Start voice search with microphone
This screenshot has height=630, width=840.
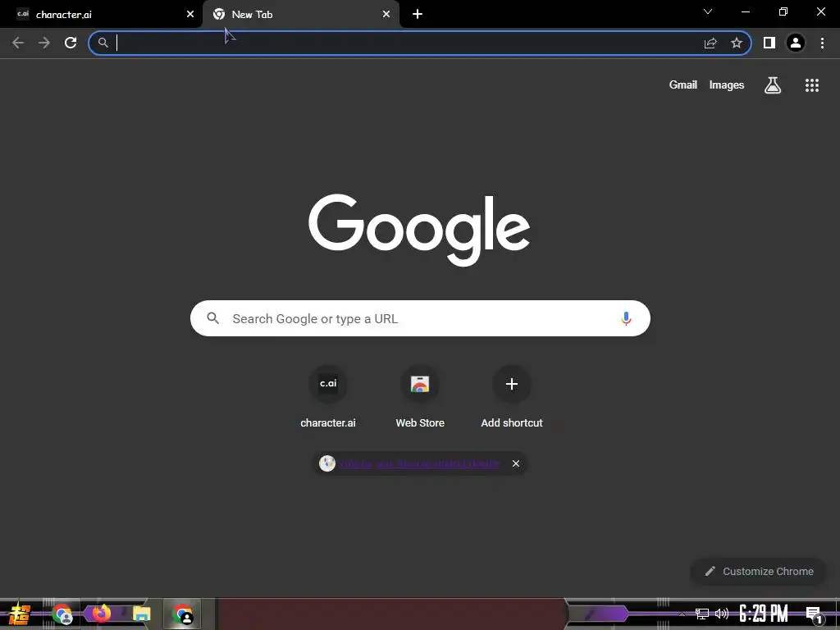coord(626,318)
